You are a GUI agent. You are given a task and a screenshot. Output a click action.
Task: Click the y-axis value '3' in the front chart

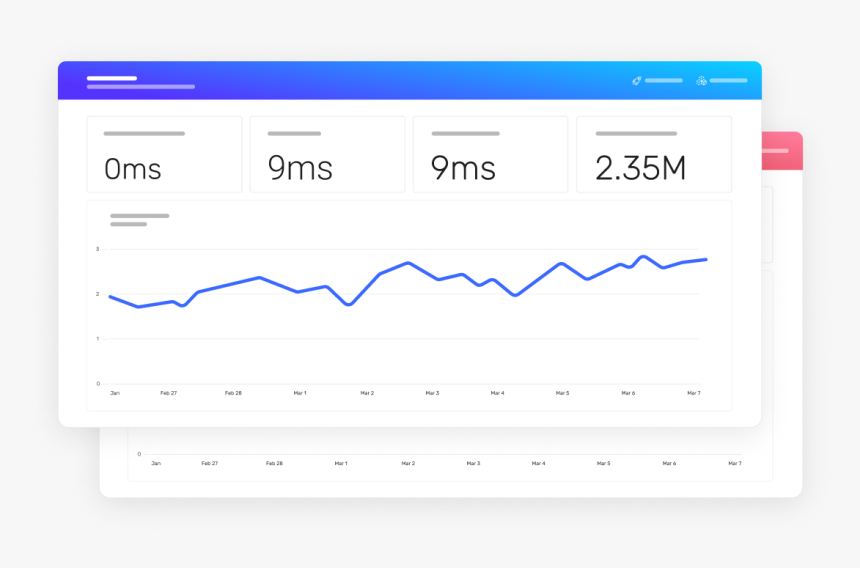98,249
